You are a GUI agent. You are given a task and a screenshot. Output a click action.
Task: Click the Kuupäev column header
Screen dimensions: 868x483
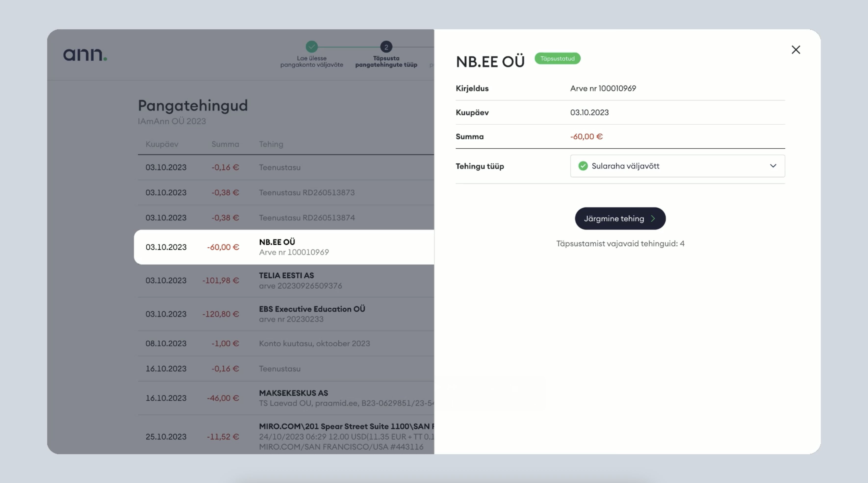[x=162, y=144]
